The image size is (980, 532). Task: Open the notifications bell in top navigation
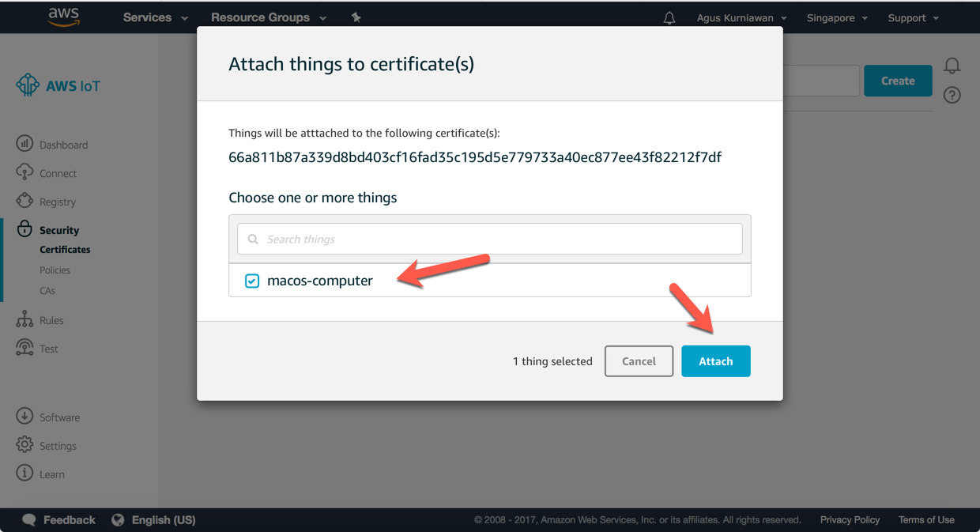click(669, 17)
